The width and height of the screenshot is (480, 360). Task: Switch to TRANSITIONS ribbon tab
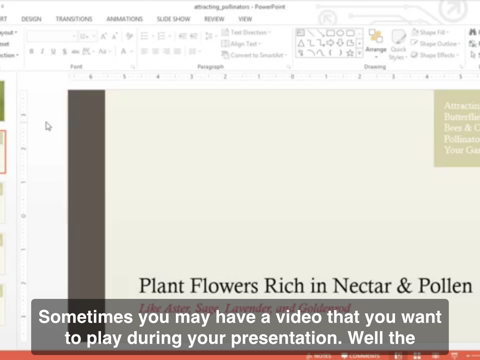click(x=74, y=19)
